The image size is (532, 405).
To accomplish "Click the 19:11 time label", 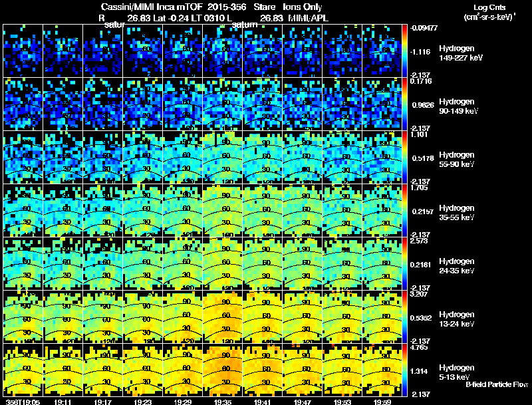I will click(x=63, y=402).
